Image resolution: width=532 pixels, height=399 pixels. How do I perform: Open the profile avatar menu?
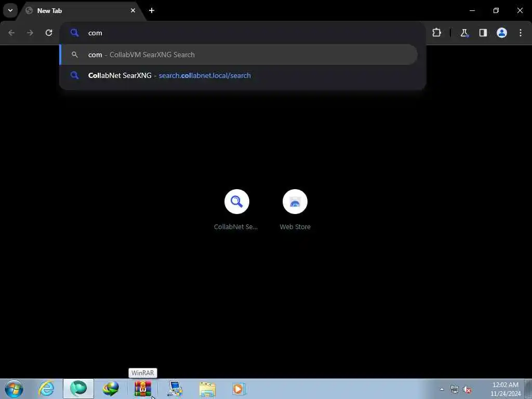[502, 33]
